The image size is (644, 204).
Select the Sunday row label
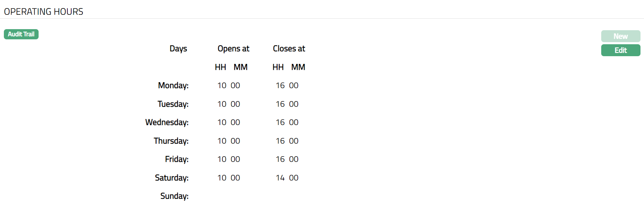click(174, 196)
